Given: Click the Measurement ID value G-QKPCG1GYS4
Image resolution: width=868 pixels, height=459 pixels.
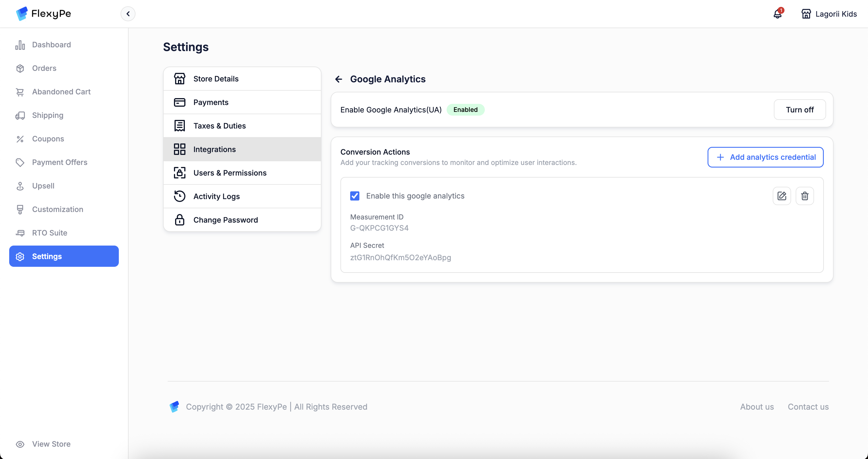Looking at the screenshot, I should (x=379, y=228).
